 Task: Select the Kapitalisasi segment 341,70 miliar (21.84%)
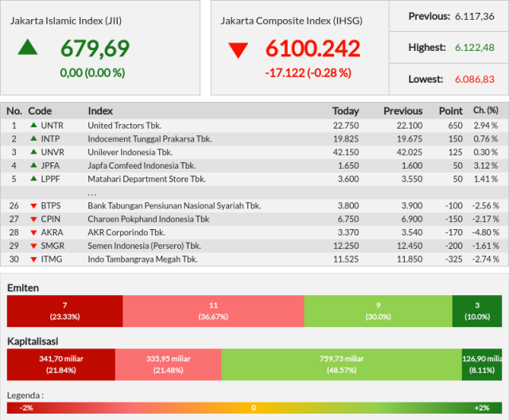click(x=61, y=364)
